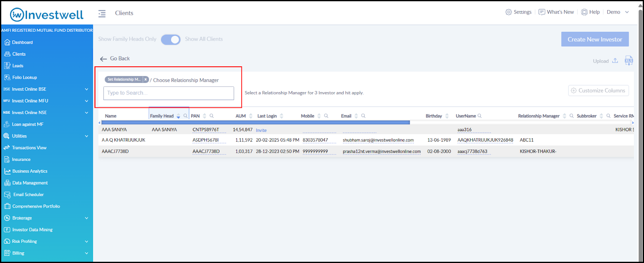Expand the Brokerage menu

coord(86,218)
